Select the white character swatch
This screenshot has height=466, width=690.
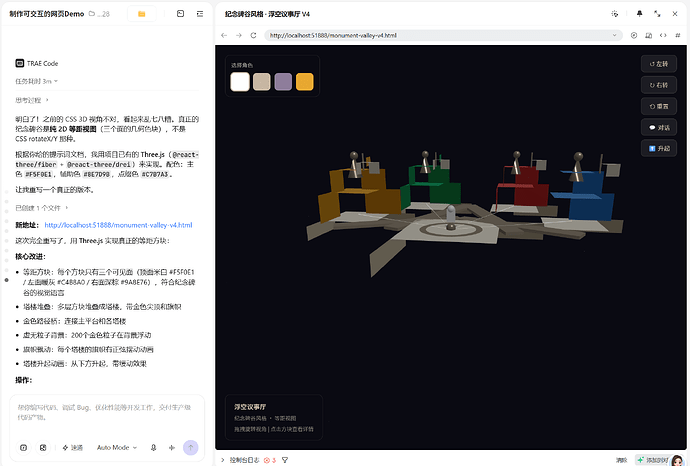click(240, 82)
